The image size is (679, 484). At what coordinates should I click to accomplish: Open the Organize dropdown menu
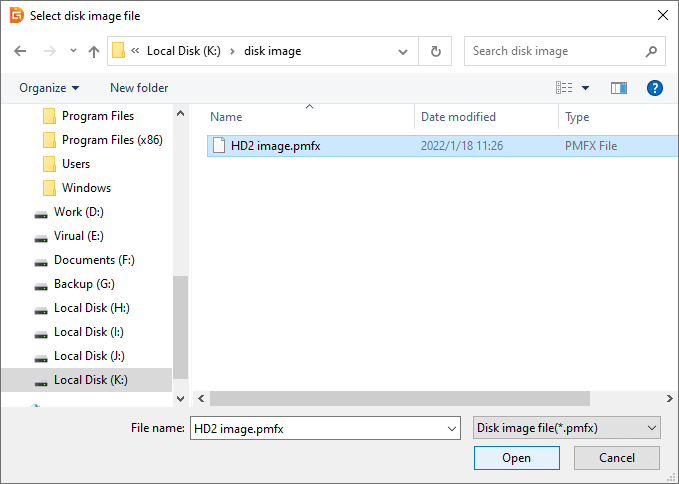[49, 88]
